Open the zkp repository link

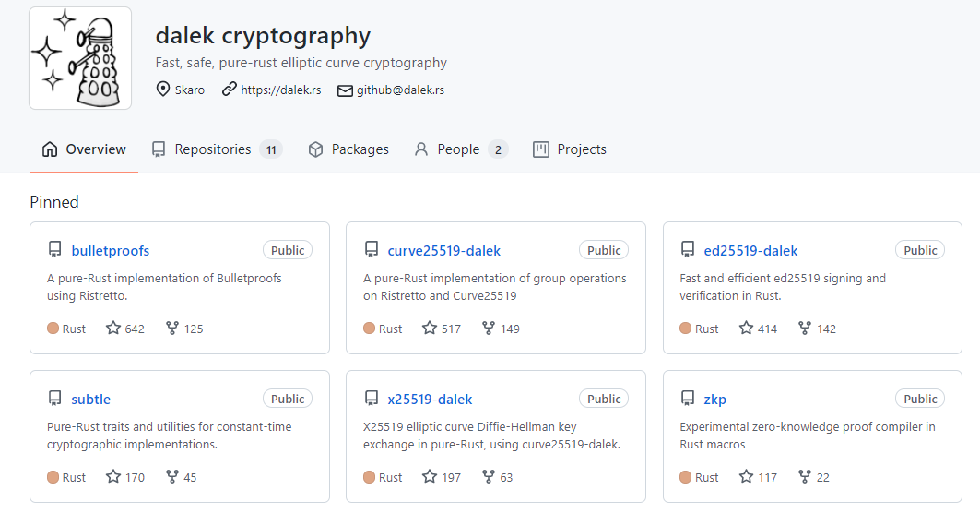pos(714,400)
